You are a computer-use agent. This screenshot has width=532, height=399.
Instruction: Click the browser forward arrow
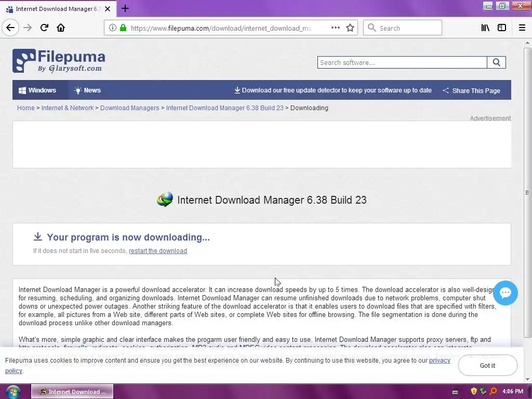pyautogui.click(x=28, y=28)
